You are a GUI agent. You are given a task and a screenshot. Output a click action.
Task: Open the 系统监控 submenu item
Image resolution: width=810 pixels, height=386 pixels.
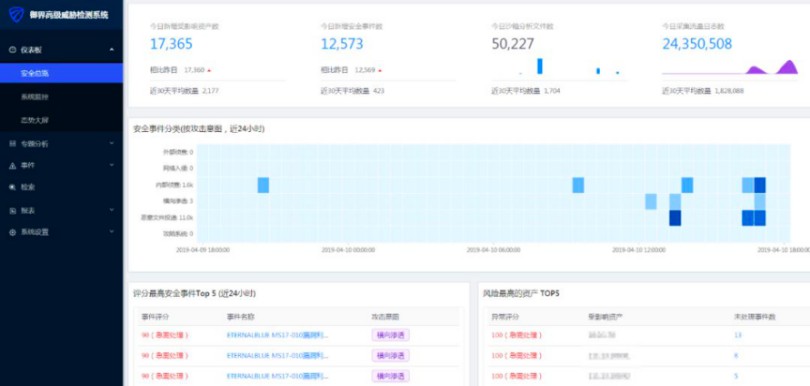tap(35, 97)
